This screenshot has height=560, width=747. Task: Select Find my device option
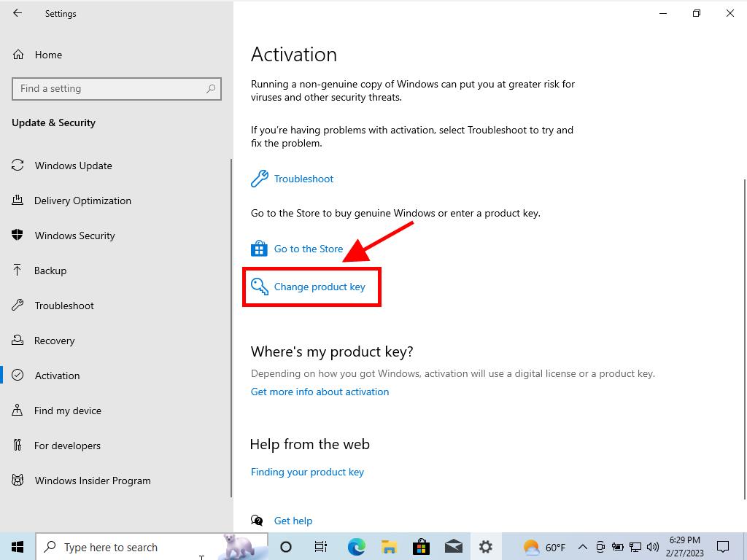pos(68,411)
